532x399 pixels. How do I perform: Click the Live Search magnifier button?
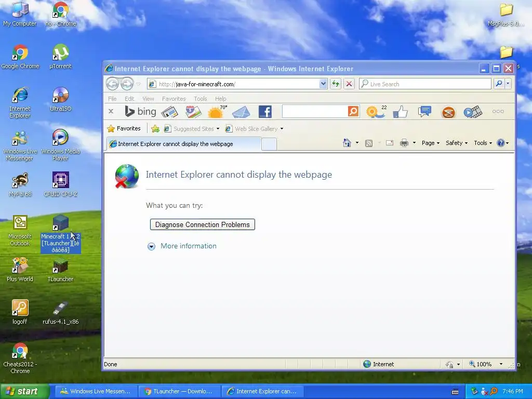pos(499,84)
